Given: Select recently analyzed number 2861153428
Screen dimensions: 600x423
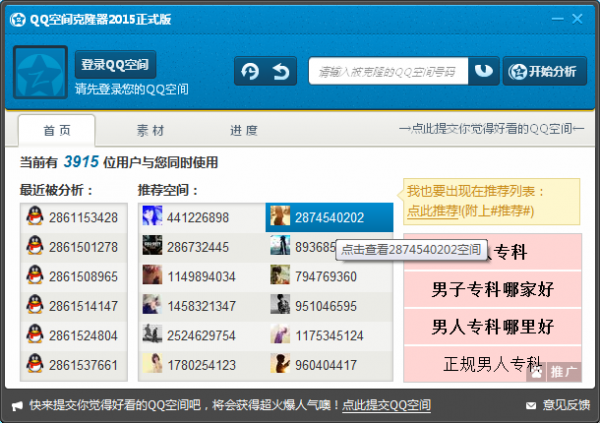Looking at the screenshot, I should (83, 217).
